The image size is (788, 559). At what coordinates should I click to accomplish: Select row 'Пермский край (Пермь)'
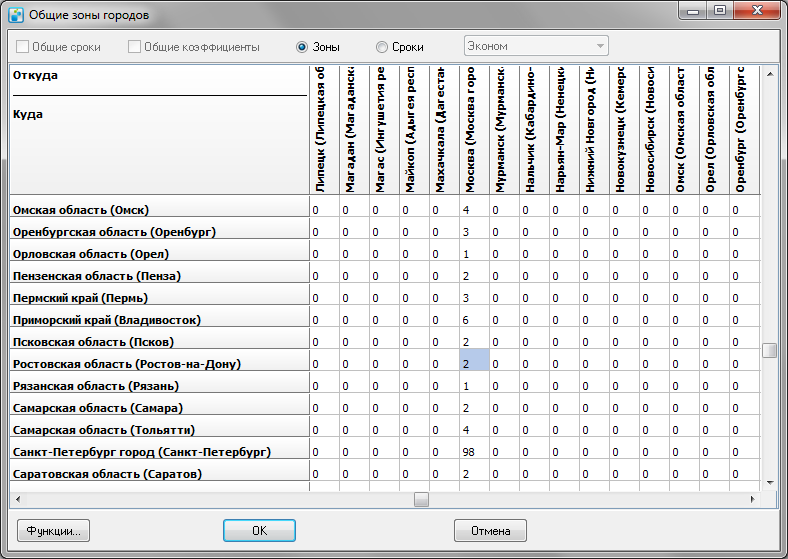[x=159, y=295]
